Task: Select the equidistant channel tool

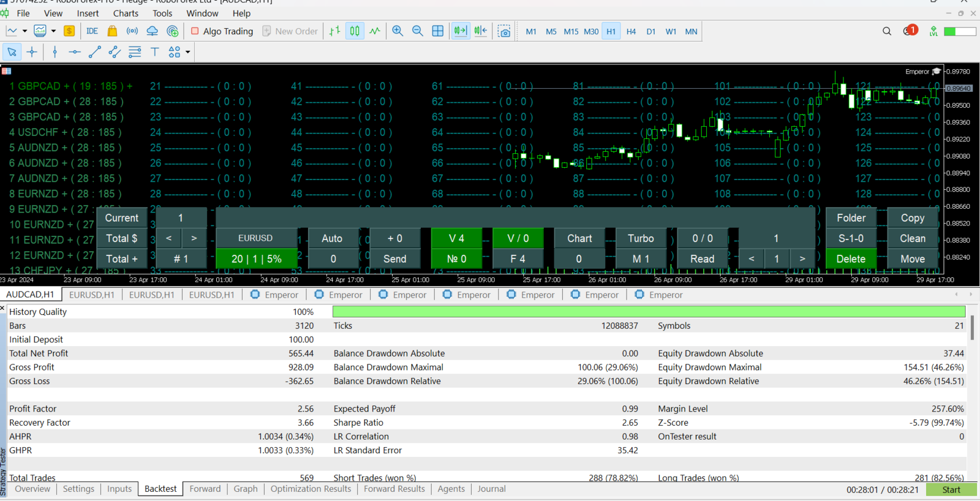Action: pyautogui.click(x=115, y=52)
